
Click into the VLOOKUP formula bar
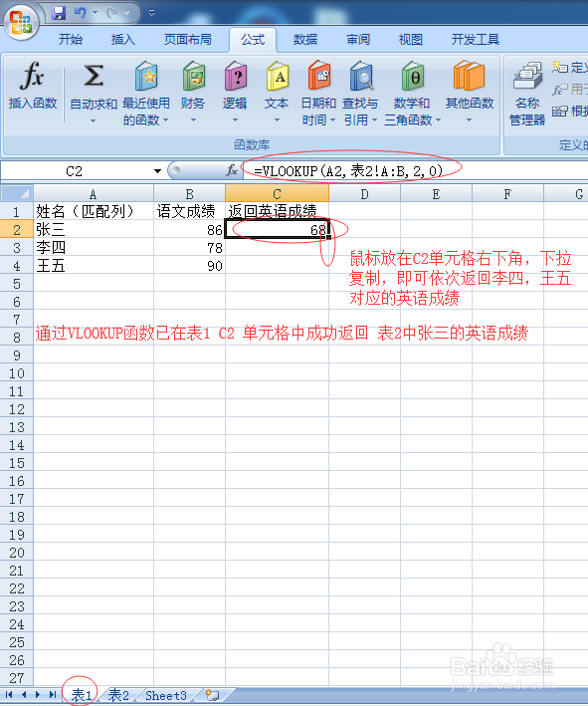coord(414,171)
